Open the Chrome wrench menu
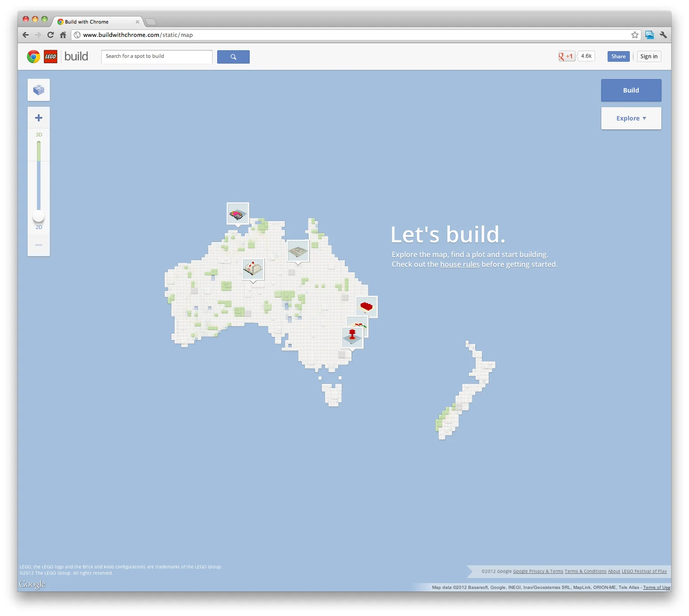The height and width of the screenshot is (616, 689). 663,35
